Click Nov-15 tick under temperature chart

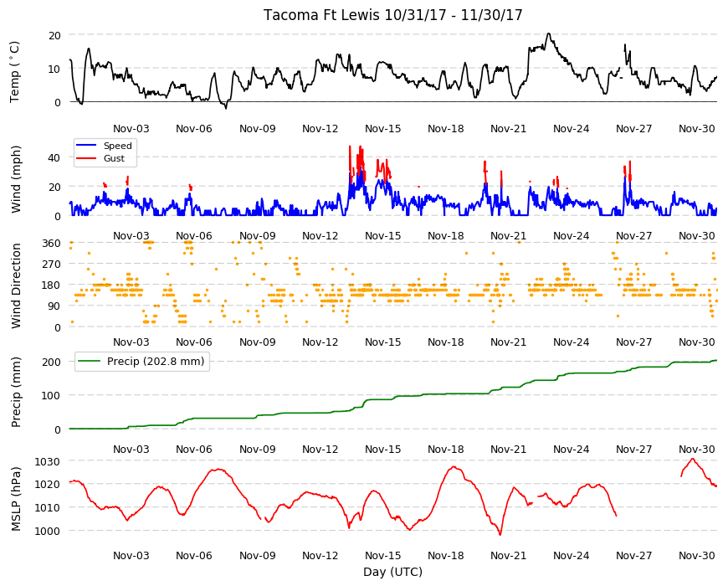tap(382, 129)
